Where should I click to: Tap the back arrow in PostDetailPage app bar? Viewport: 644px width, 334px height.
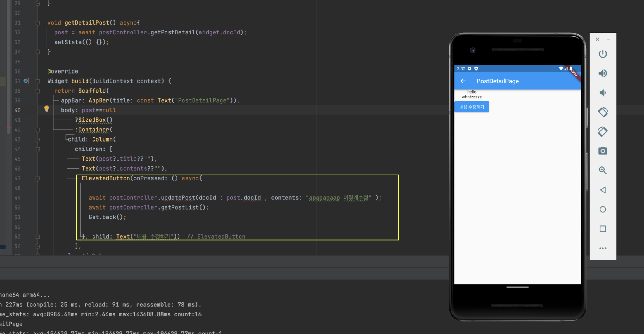tap(463, 81)
